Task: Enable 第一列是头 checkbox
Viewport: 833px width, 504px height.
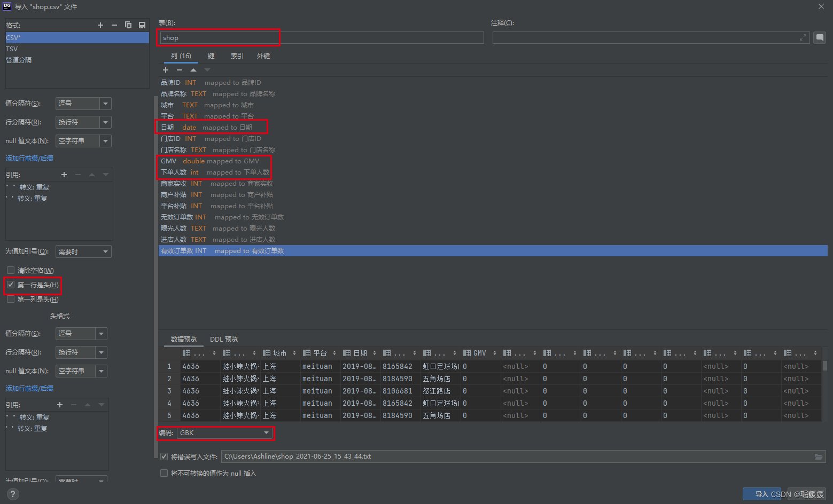Action: (11, 299)
